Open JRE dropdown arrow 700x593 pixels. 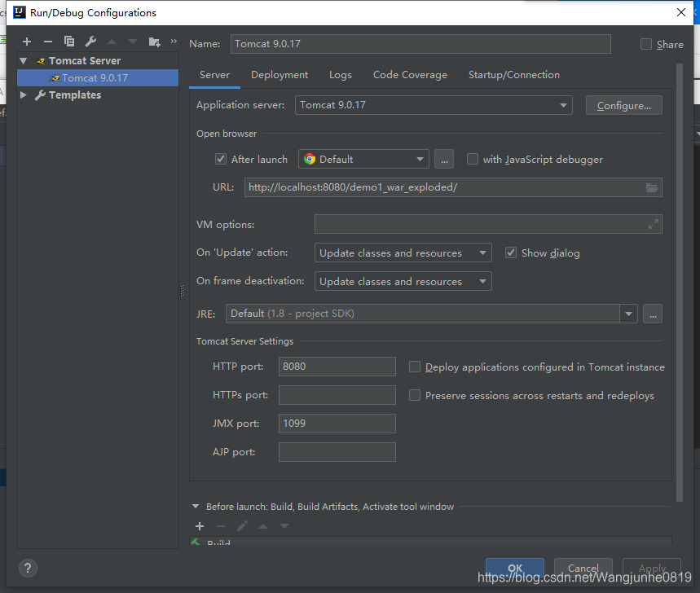[x=628, y=314]
